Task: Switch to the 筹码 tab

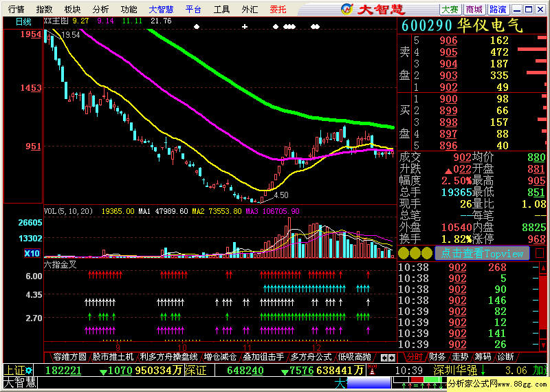Action: (483, 357)
